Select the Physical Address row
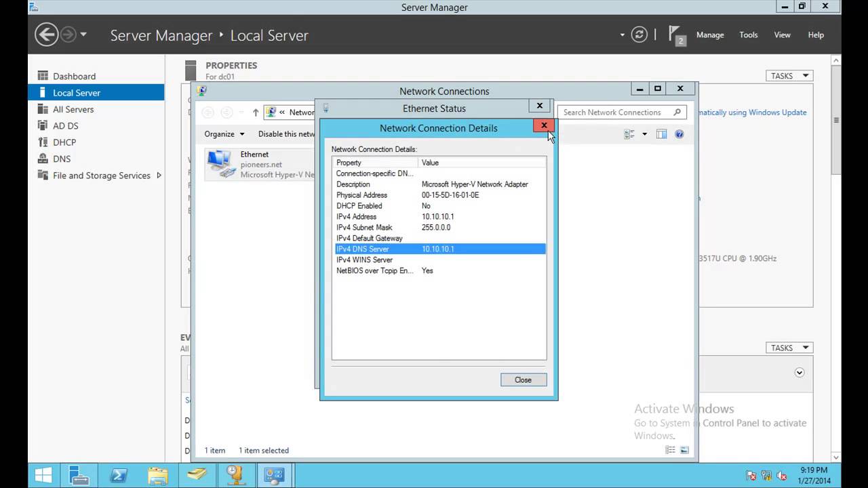Viewport: 868px width, 488px height. (439, 195)
